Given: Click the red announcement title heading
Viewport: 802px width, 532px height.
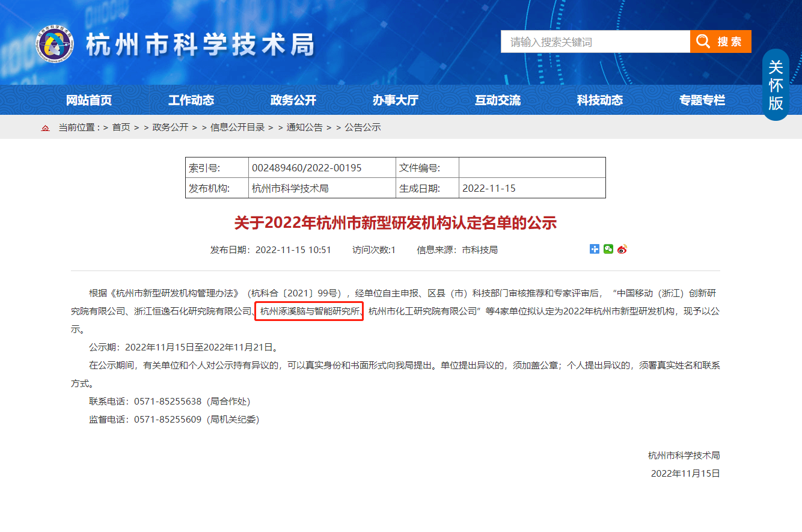Looking at the screenshot, I should 396,223.
